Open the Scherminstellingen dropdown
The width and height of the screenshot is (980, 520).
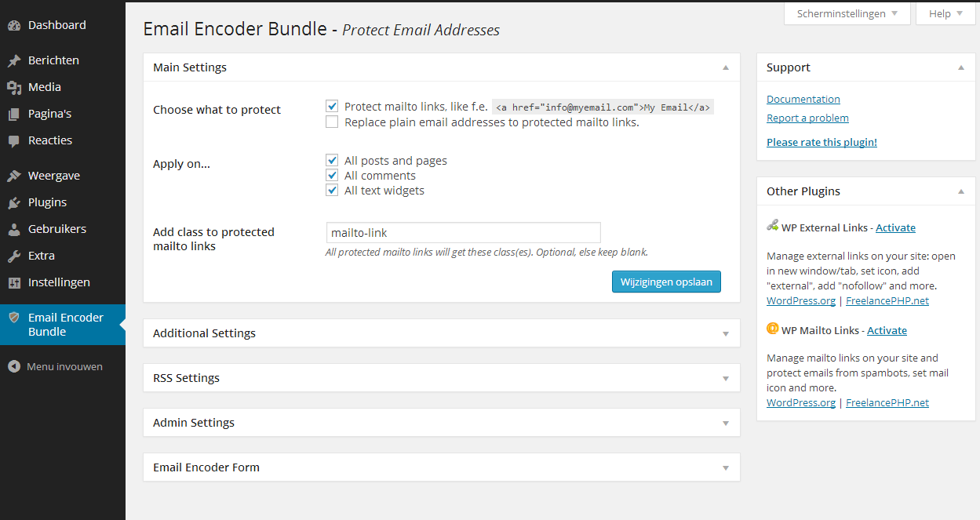847,13
